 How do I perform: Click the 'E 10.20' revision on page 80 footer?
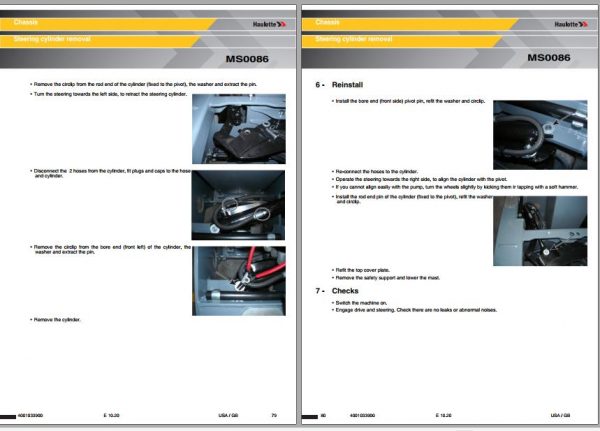click(x=443, y=415)
